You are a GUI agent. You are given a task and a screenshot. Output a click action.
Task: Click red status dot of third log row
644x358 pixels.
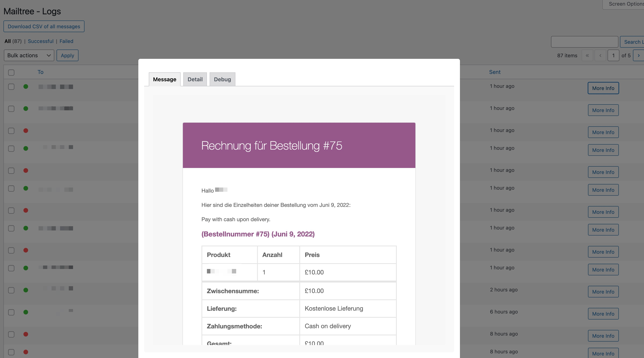click(26, 131)
